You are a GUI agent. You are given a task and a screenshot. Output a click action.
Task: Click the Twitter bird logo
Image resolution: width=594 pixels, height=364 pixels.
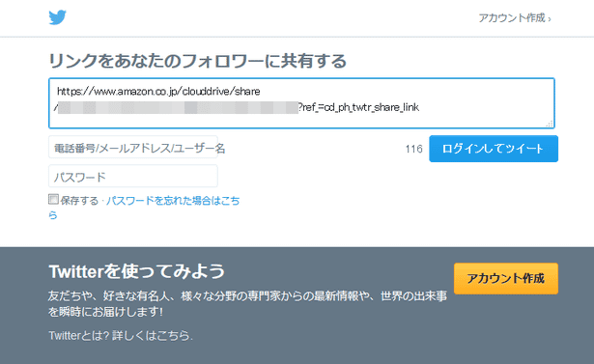(57, 17)
